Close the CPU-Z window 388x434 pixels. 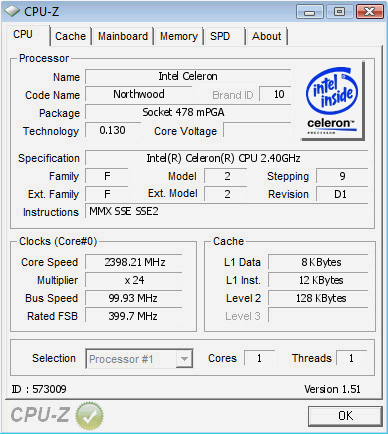369,12
